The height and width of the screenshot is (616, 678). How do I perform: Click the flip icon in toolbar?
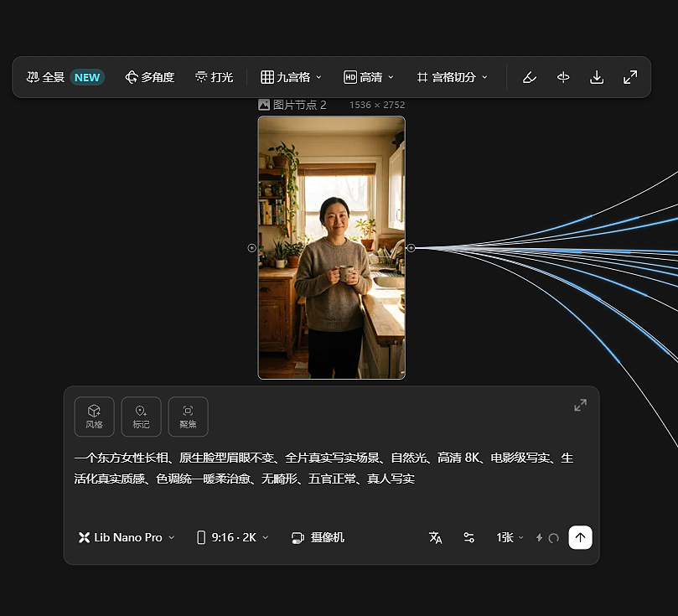[563, 77]
